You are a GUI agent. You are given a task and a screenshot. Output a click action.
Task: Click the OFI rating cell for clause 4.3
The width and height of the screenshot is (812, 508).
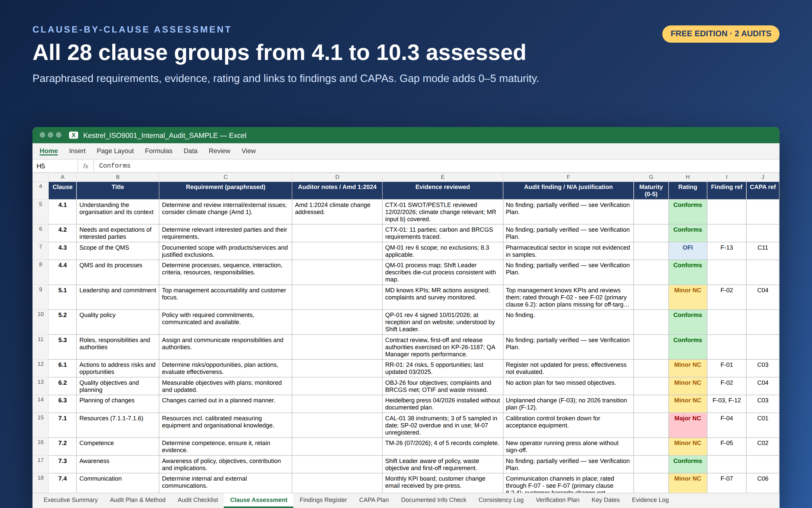[x=687, y=251]
